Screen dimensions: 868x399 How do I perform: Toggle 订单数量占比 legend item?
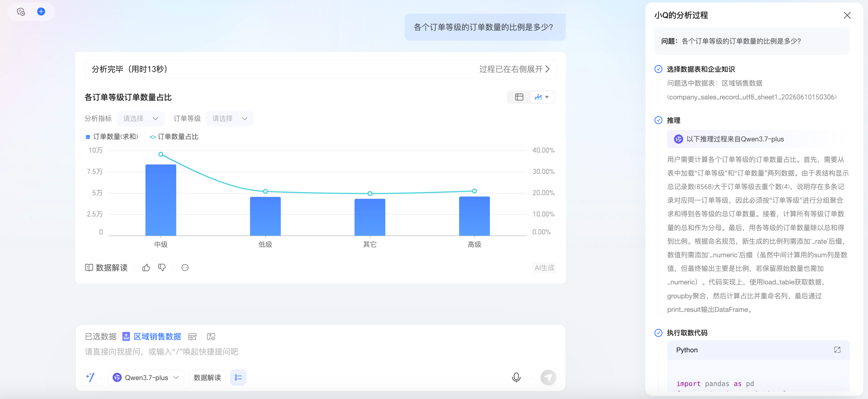[174, 137]
